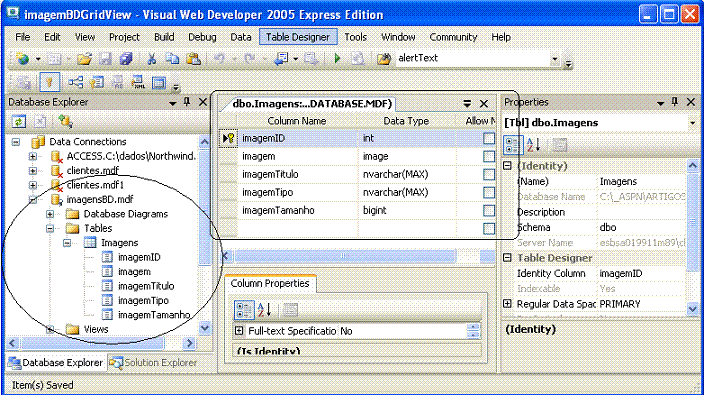Image resolution: width=704 pixels, height=395 pixels.
Task: Click the primary key row selector for imagemID
Action: click(x=228, y=138)
